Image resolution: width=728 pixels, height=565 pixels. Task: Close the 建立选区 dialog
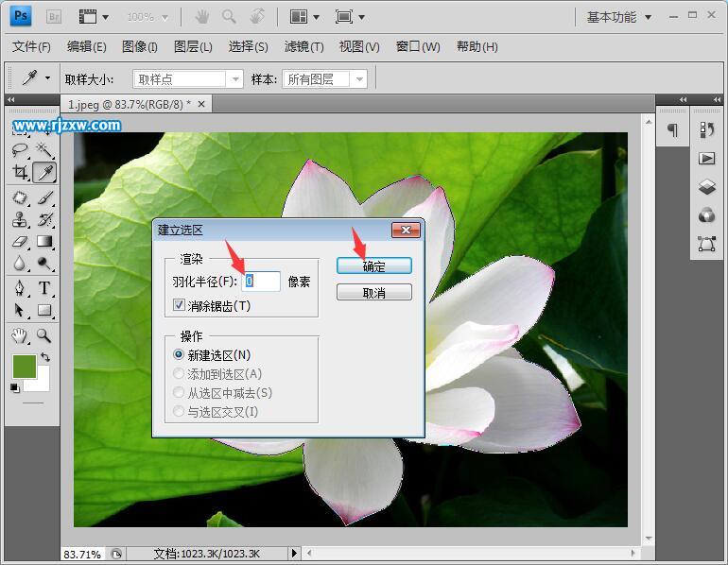[406, 231]
